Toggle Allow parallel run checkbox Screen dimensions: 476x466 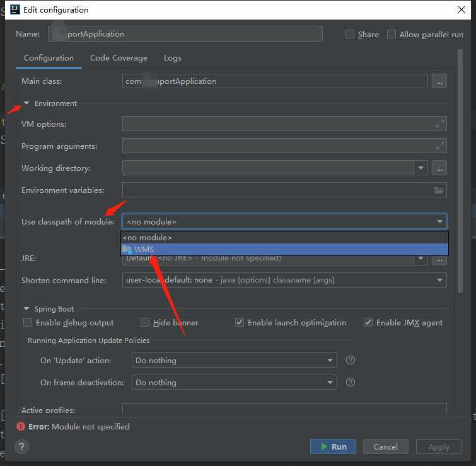(x=392, y=34)
